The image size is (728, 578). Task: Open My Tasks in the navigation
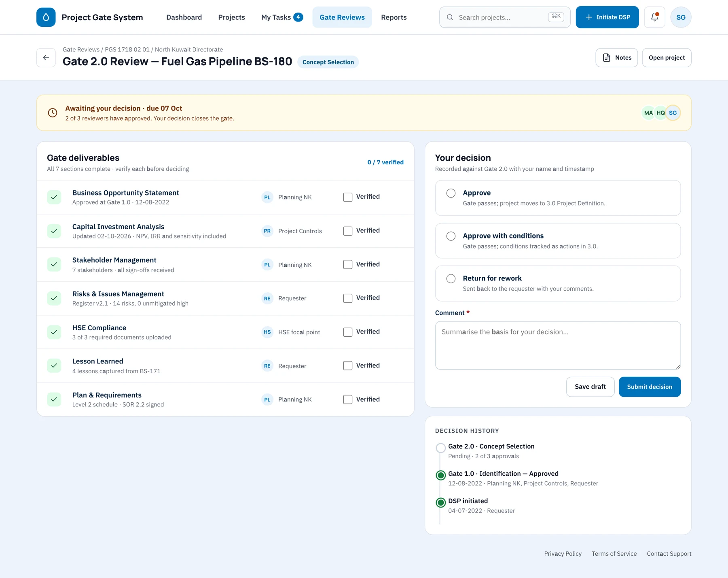pos(282,17)
